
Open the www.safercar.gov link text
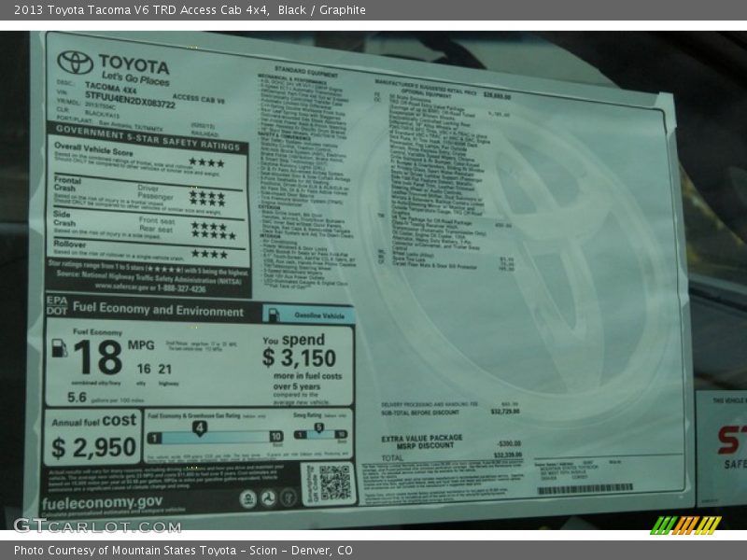(x=121, y=287)
